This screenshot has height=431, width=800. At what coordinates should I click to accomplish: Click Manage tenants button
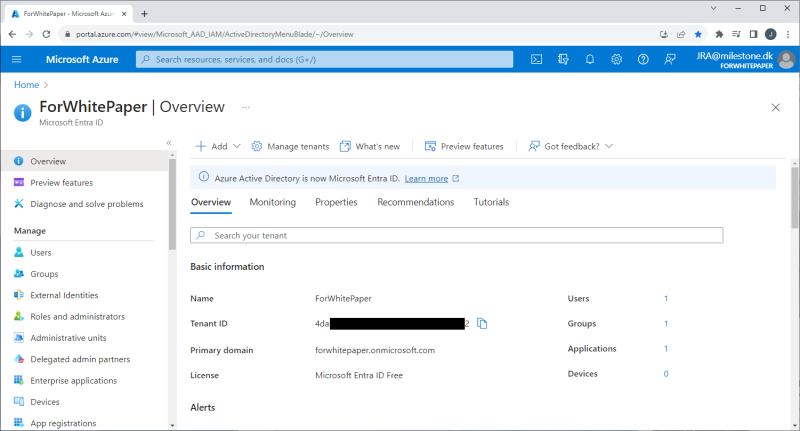click(x=290, y=146)
